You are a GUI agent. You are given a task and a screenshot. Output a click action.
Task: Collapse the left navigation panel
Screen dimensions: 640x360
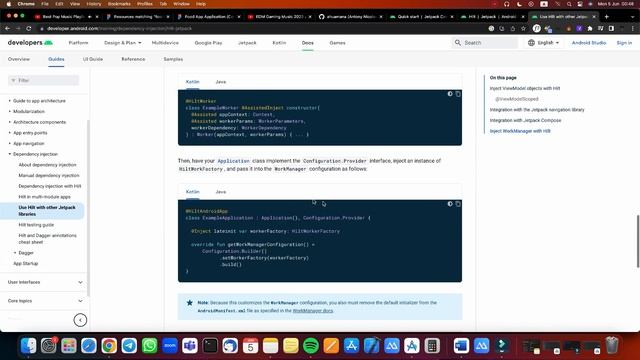[80, 320]
